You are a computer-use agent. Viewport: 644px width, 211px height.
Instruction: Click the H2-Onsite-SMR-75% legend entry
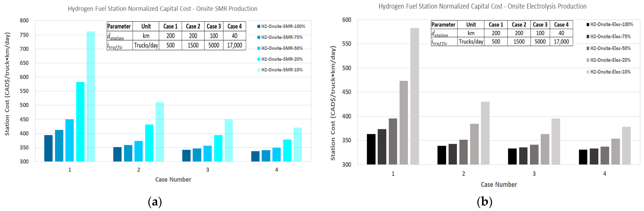coord(282,37)
